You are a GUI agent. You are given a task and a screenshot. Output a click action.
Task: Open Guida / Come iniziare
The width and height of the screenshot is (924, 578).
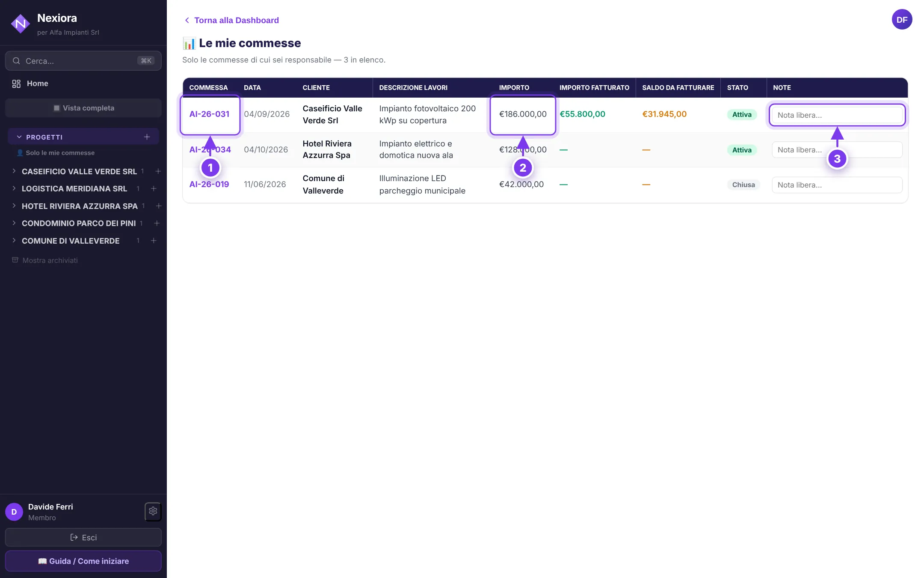click(83, 561)
